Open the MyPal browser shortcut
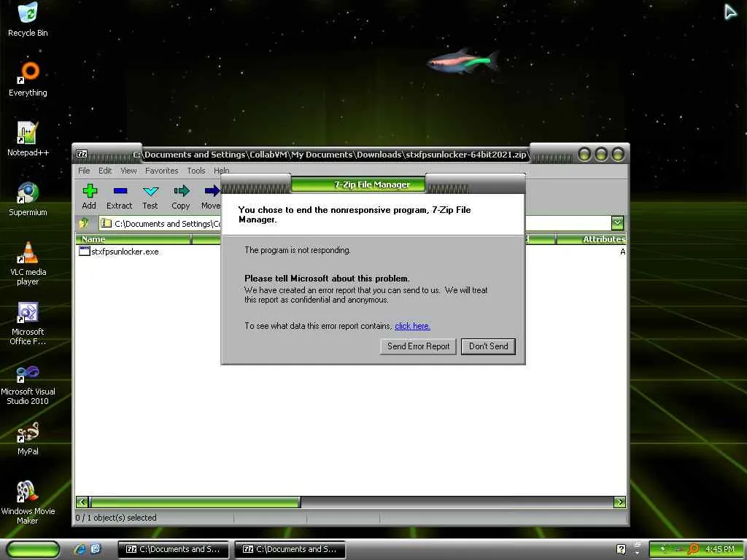The height and width of the screenshot is (560, 747). point(28,438)
